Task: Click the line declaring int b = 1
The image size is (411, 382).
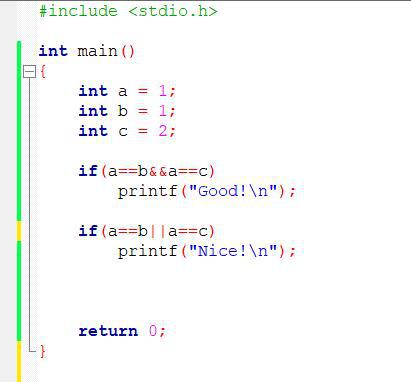Action: (x=127, y=111)
